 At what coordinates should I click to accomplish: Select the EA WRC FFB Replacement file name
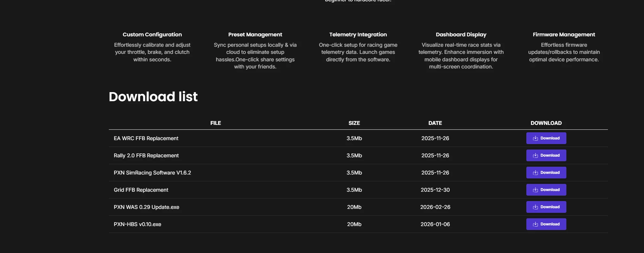click(146, 138)
